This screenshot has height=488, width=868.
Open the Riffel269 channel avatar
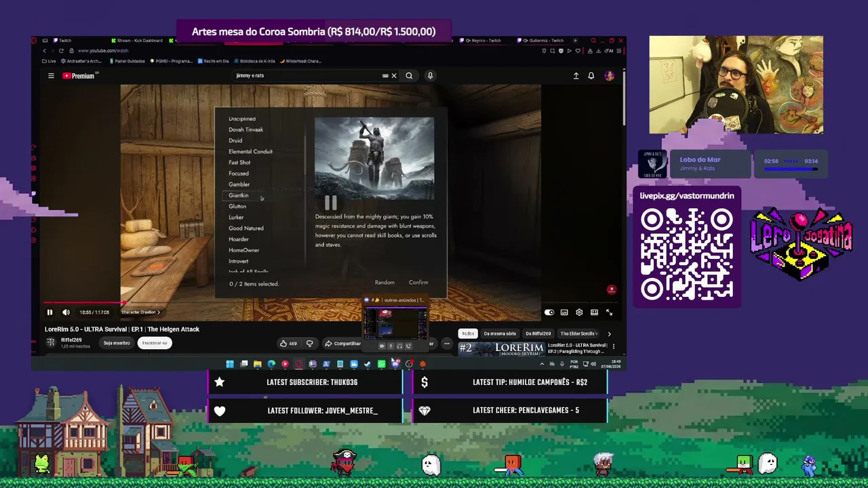pyautogui.click(x=51, y=342)
